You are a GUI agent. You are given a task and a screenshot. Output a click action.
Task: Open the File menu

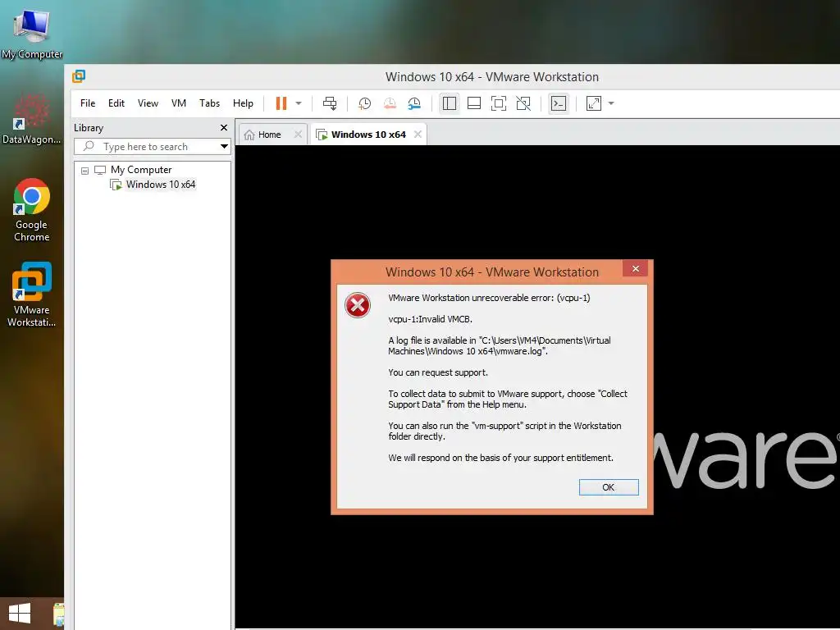[x=88, y=103]
